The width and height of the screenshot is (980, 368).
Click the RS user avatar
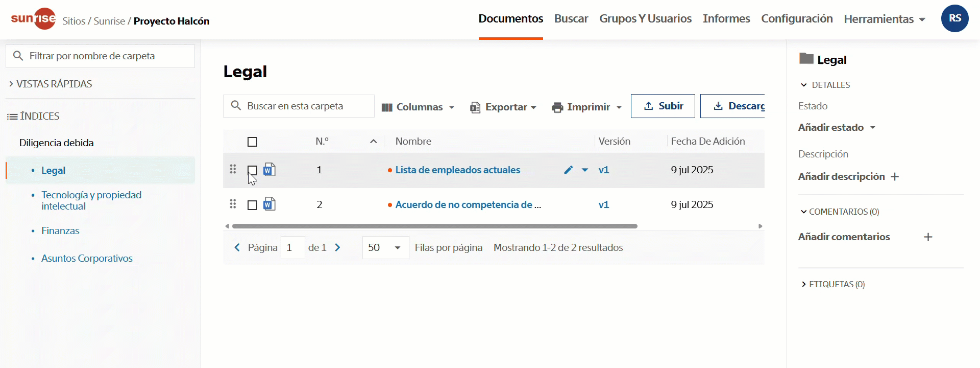click(954, 18)
